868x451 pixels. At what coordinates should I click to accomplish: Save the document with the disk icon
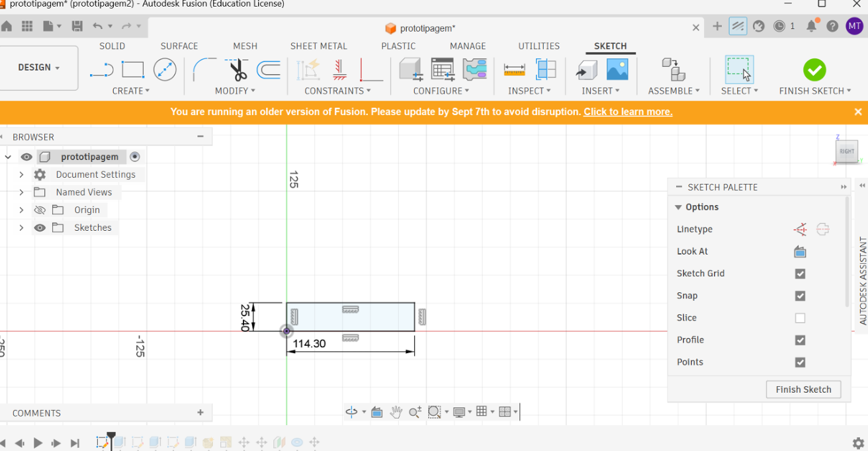77,26
